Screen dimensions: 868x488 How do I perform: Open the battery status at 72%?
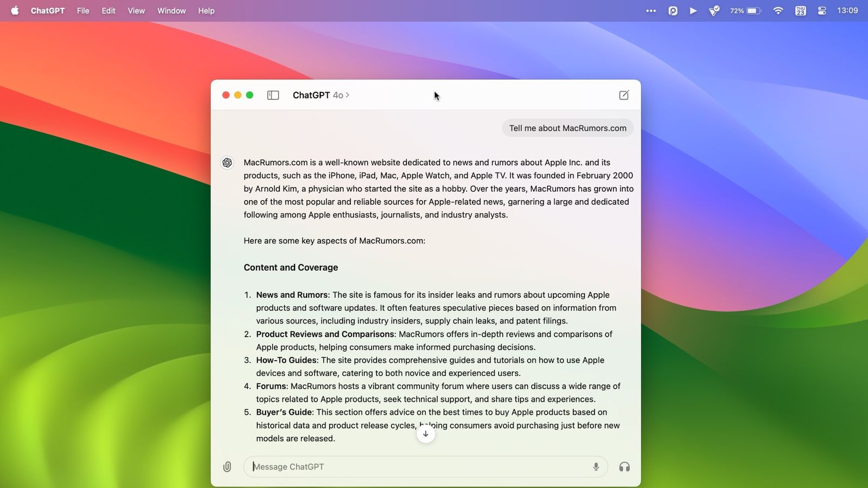coord(745,10)
